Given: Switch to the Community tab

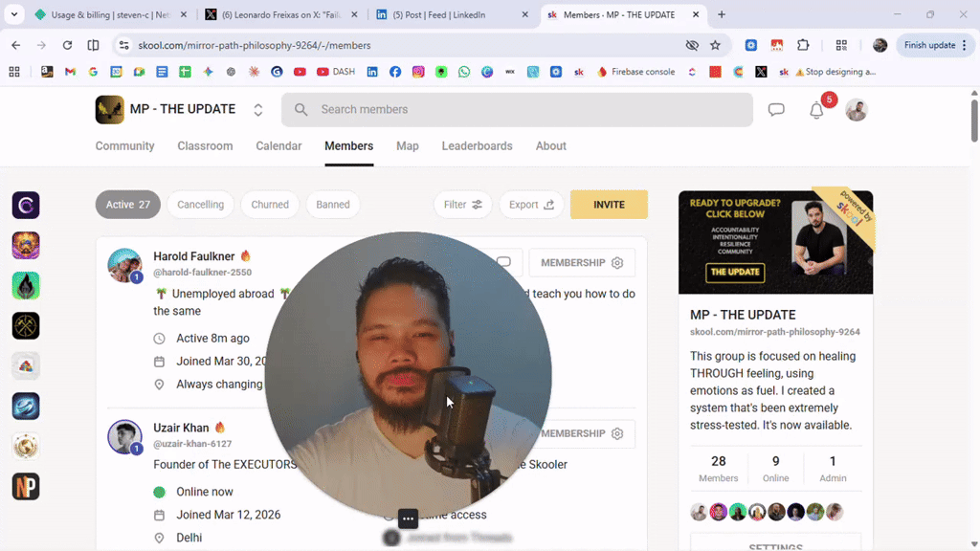Looking at the screenshot, I should click(124, 145).
